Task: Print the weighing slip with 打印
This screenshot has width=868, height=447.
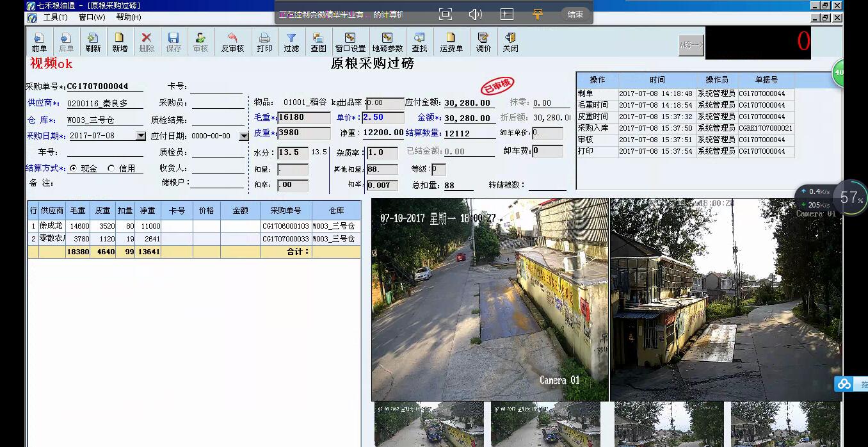Action: [264, 42]
